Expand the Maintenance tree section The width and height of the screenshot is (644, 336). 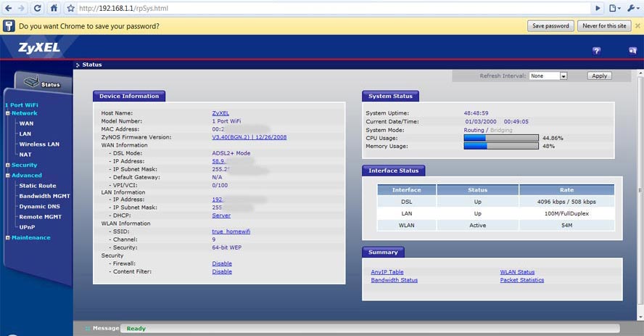pyautogui.click(x=7, y=238)
